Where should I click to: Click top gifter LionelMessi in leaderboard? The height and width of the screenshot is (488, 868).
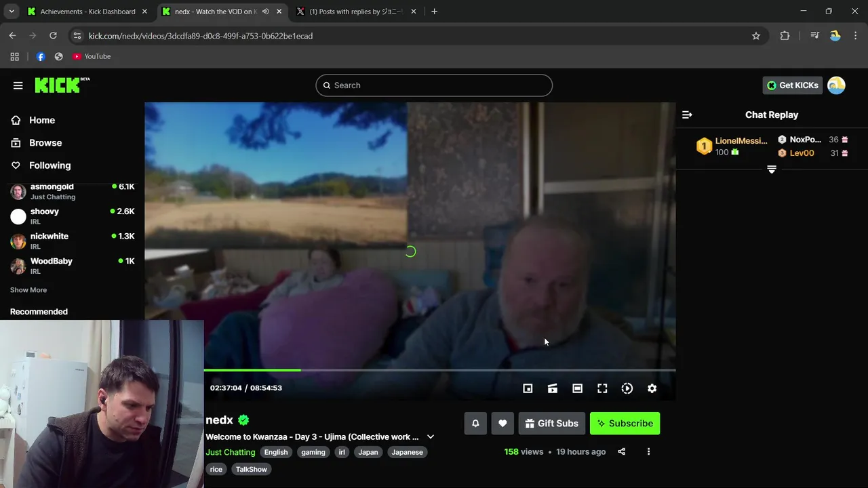(741, 141)
